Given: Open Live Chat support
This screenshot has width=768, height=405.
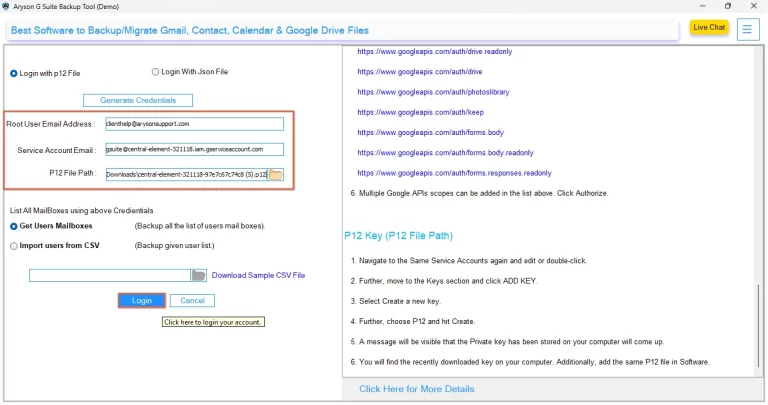Looking at the screenshot, I should (709, 27).
